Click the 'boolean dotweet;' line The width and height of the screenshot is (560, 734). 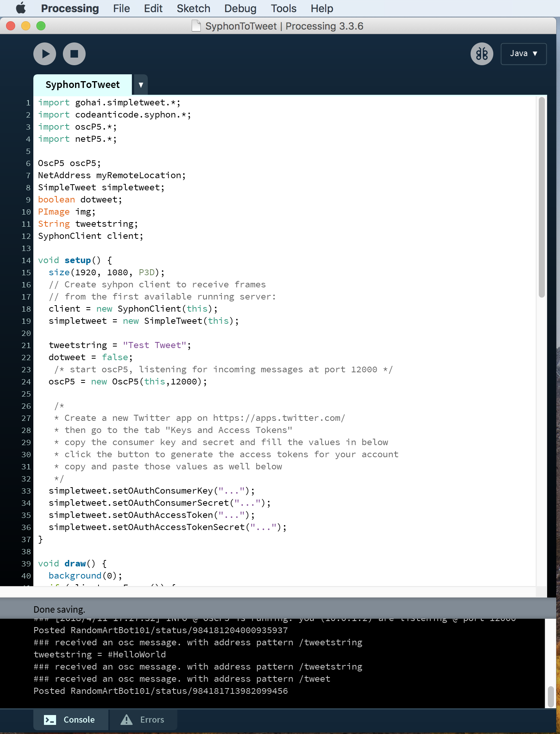(80, 200)
